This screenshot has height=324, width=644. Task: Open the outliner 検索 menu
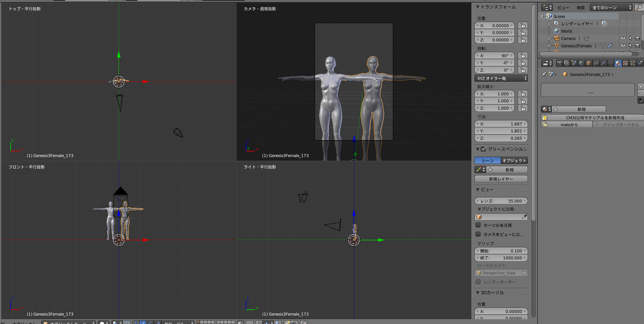581,7
